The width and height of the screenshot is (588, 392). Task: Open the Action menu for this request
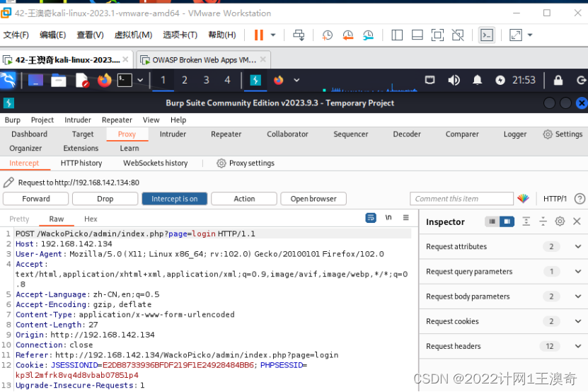pyautogui.click(x=244, y=199)
